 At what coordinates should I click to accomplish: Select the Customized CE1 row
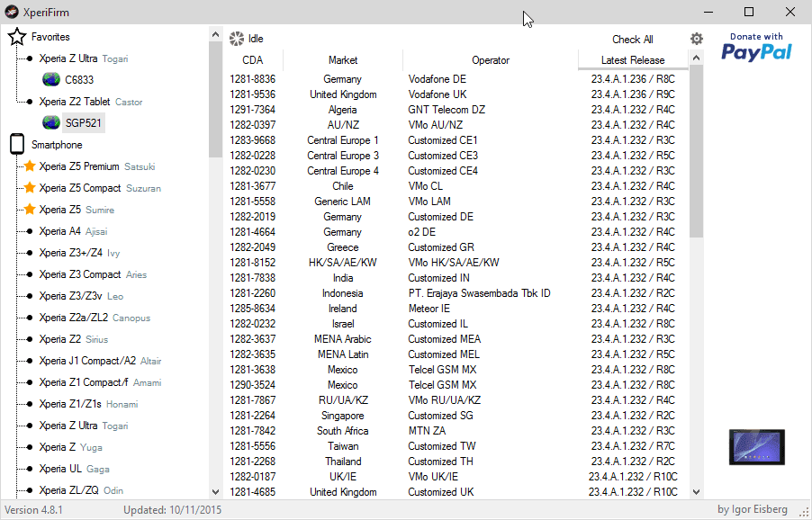pos(456,140)
